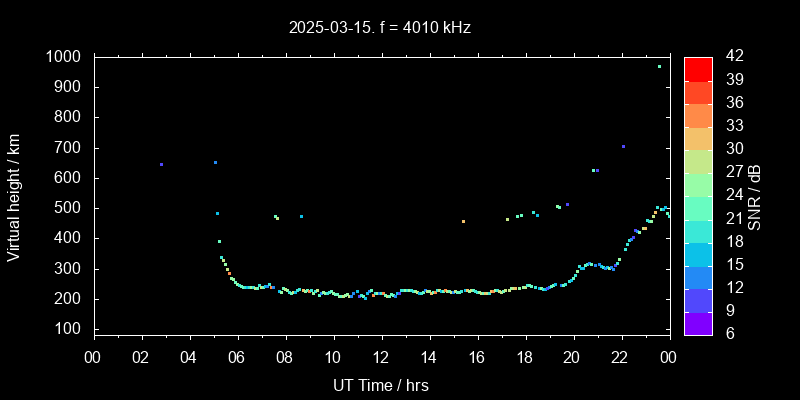Click the 'SNR / dB' colorbar label
800x400 pixels.
click(755, 196)
